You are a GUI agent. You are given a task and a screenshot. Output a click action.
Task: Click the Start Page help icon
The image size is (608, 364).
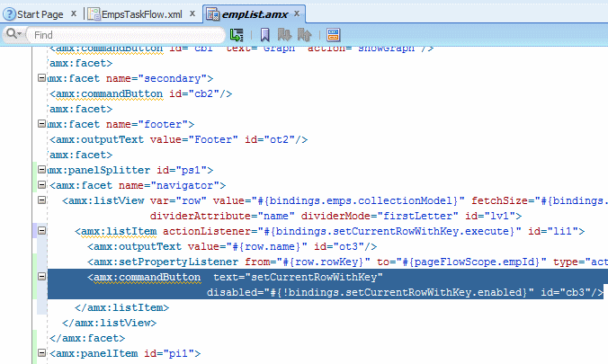[x=9, y=14]
